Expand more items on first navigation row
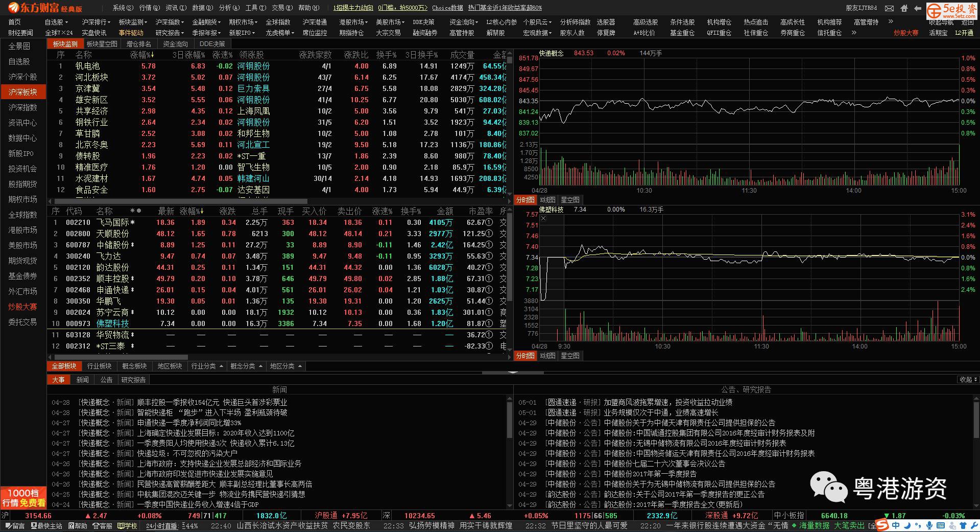Screen dimensions: 980x532 (891, 21)
